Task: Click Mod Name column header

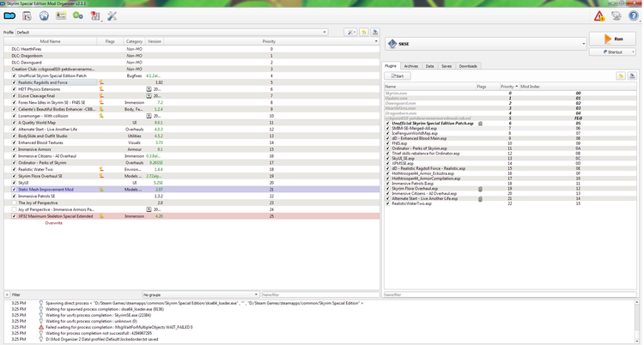Action: [50, 41]
